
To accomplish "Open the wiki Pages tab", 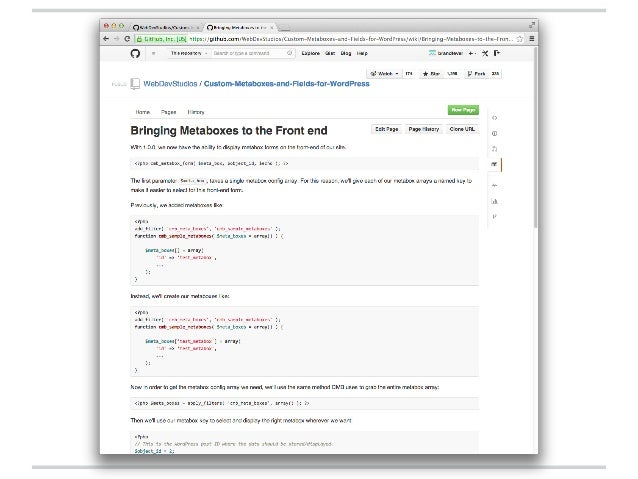I will coord(168,112).
